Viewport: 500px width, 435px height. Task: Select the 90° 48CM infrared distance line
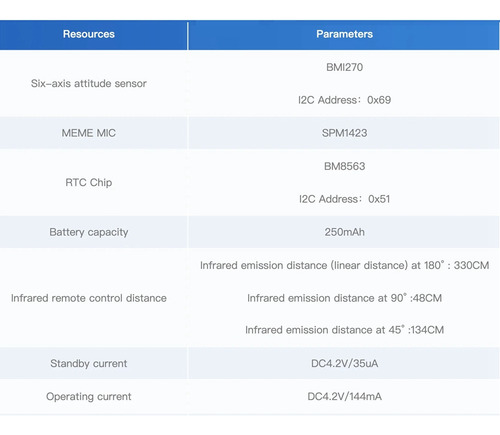344,298
